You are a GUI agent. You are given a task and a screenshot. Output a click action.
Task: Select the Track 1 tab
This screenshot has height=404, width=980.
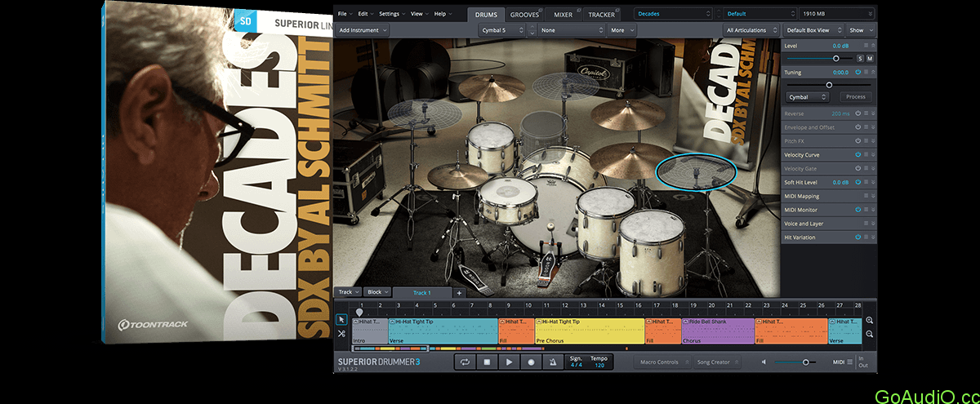click(x=422, y=292)
